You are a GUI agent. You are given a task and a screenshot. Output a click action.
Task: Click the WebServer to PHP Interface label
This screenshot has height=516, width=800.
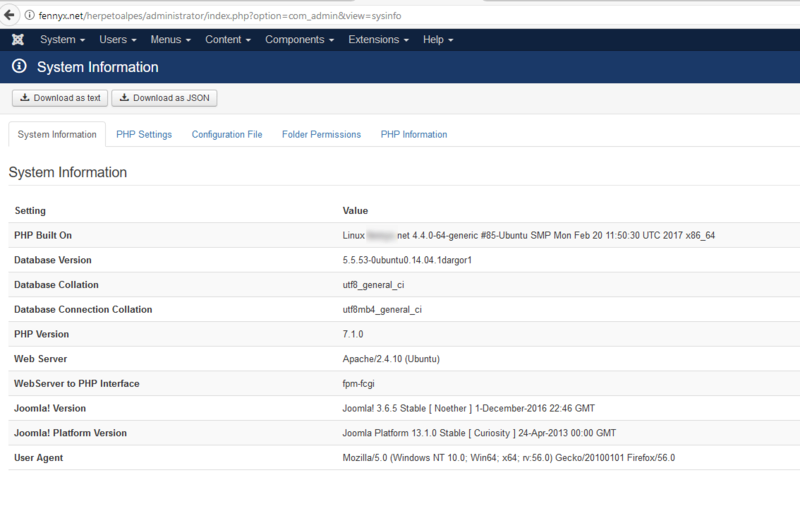77,383
